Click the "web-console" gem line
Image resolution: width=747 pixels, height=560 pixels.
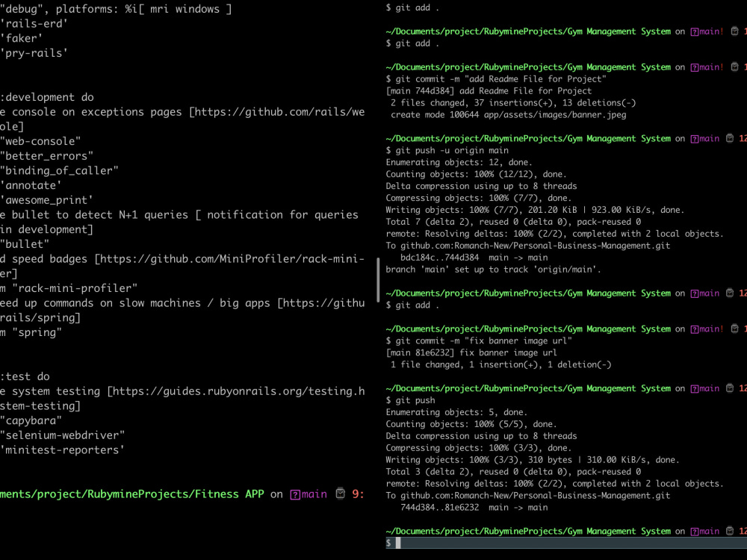40,141
